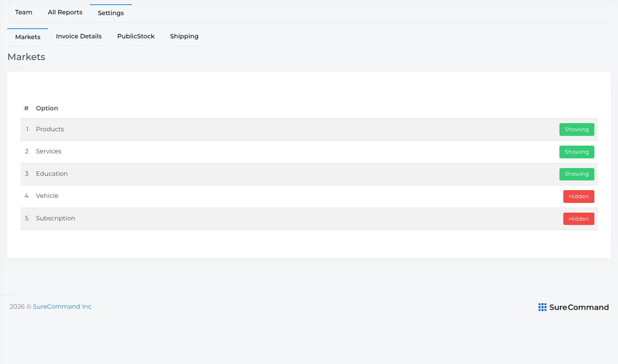This screenshot has height=364, width=618.
Task: Select the Subscription row label
Action: click(55, 218)
